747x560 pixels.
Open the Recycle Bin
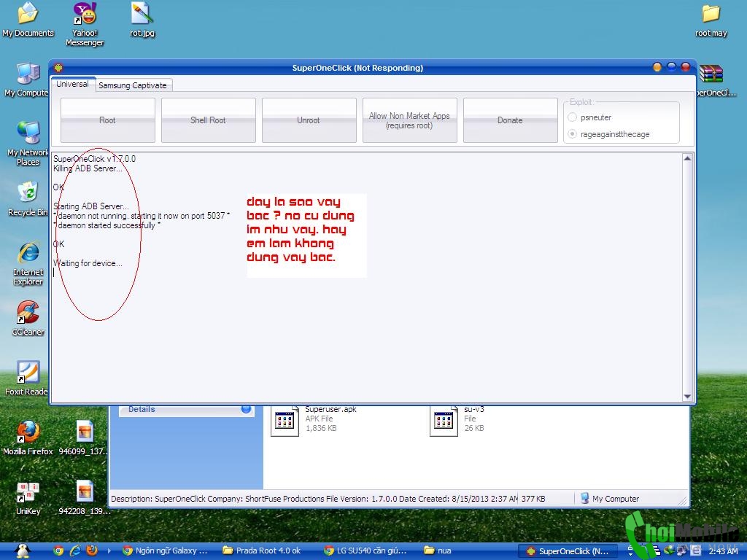[28, 199]
